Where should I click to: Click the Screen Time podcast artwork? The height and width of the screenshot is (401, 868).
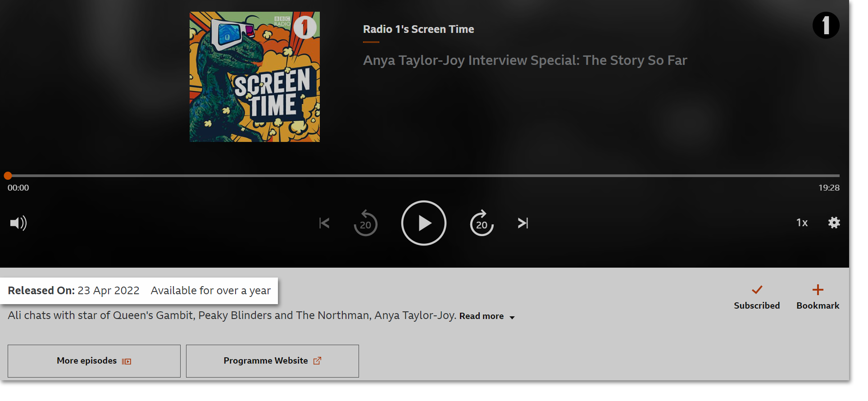point(254,77)
